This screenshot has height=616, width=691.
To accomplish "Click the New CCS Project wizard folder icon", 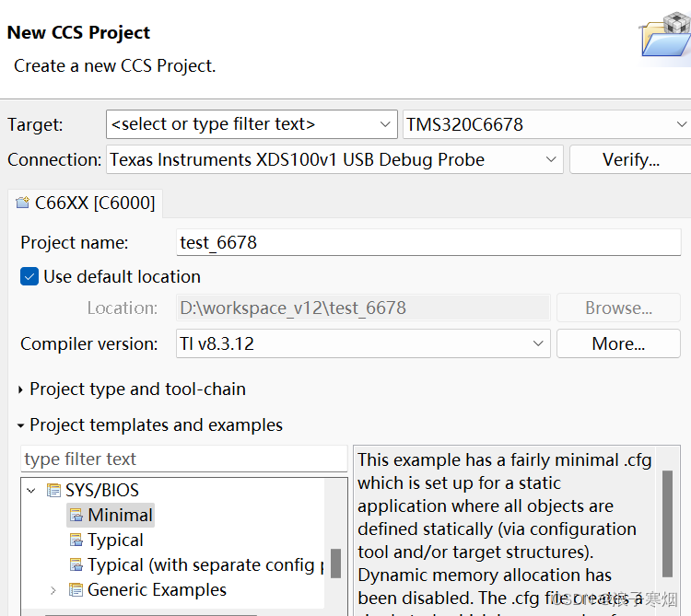I will (665, 39).
